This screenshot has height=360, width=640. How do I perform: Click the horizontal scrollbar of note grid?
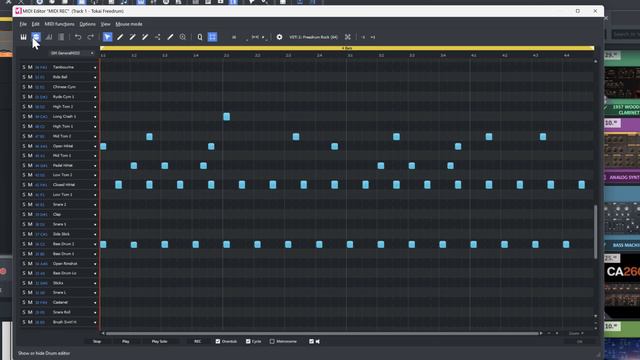click(x=322, y=333)
